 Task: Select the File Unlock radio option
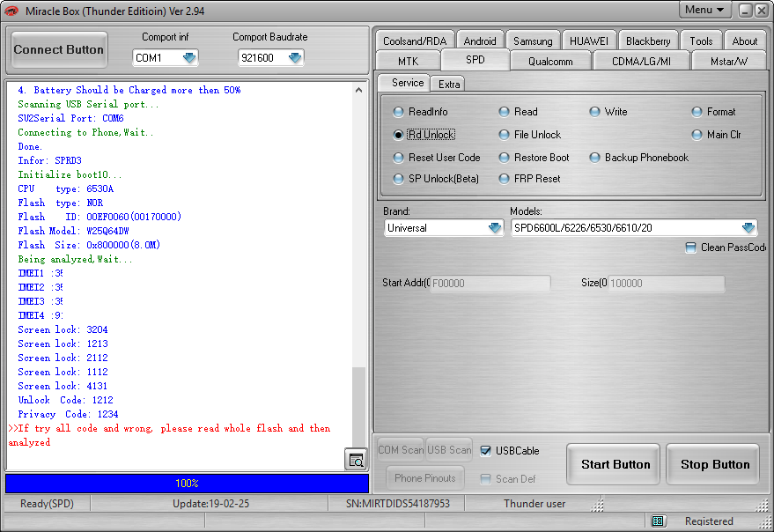pos(530,135)
